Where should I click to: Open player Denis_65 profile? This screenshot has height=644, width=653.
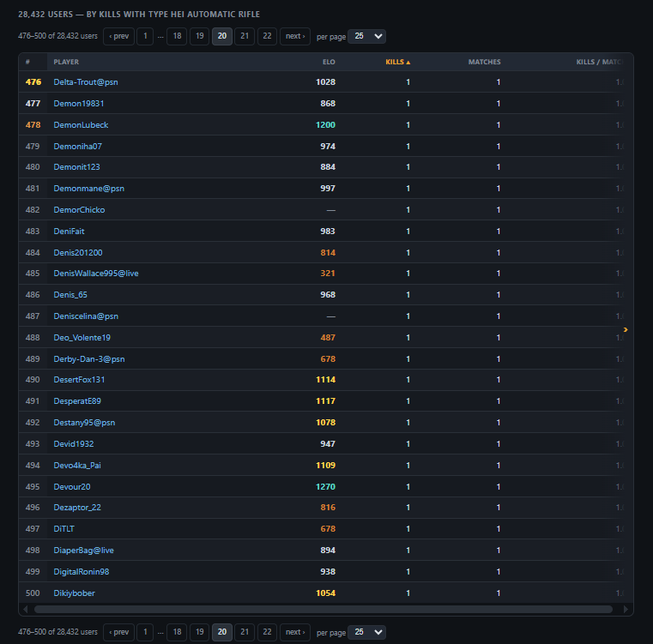coord(70,295)
